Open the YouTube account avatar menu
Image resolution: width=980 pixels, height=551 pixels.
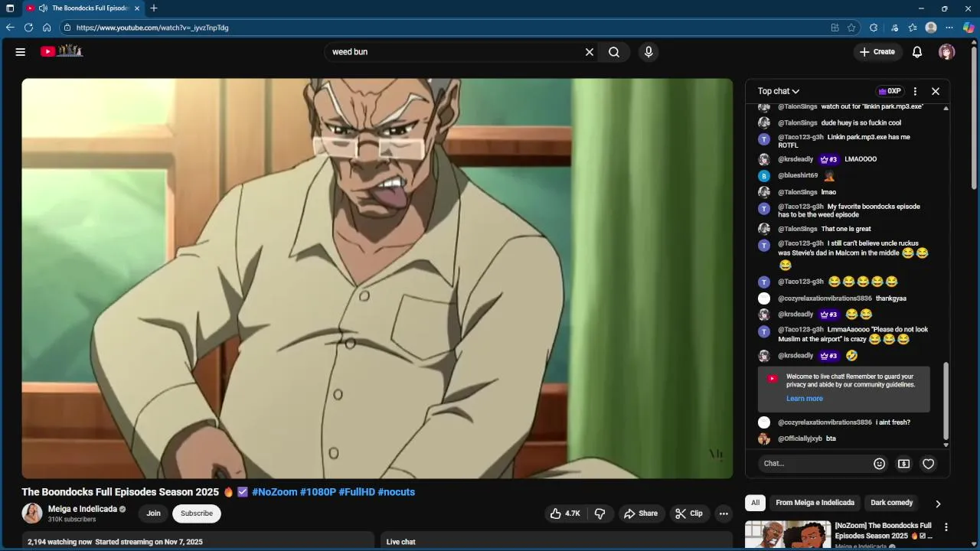(947, 52)
